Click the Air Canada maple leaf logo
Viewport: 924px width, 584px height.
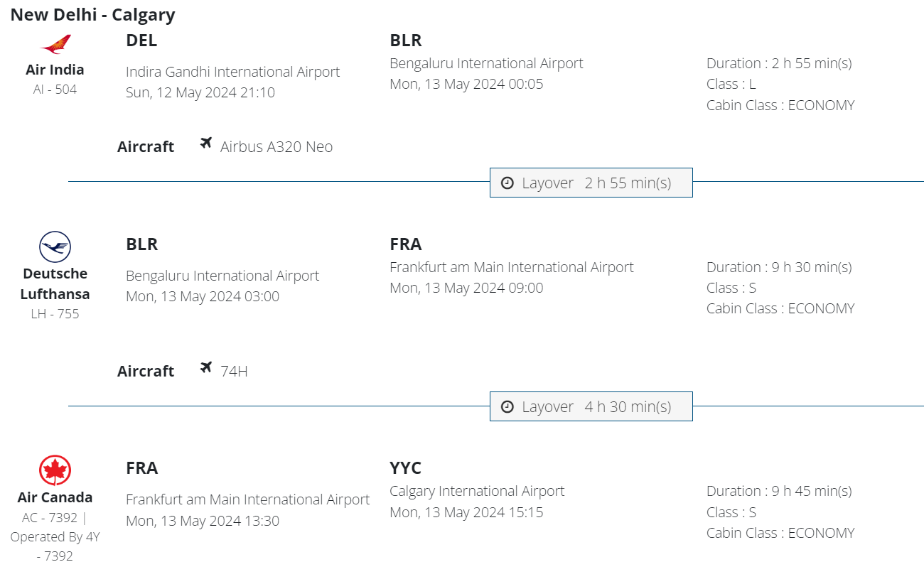tap(55, 471)
